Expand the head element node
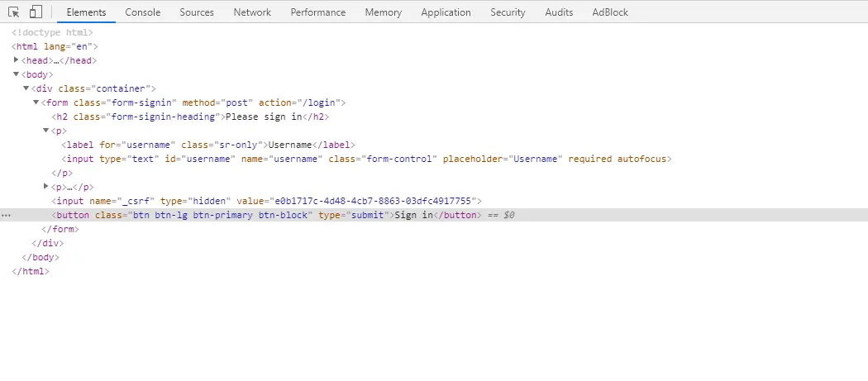 (16, 60)
